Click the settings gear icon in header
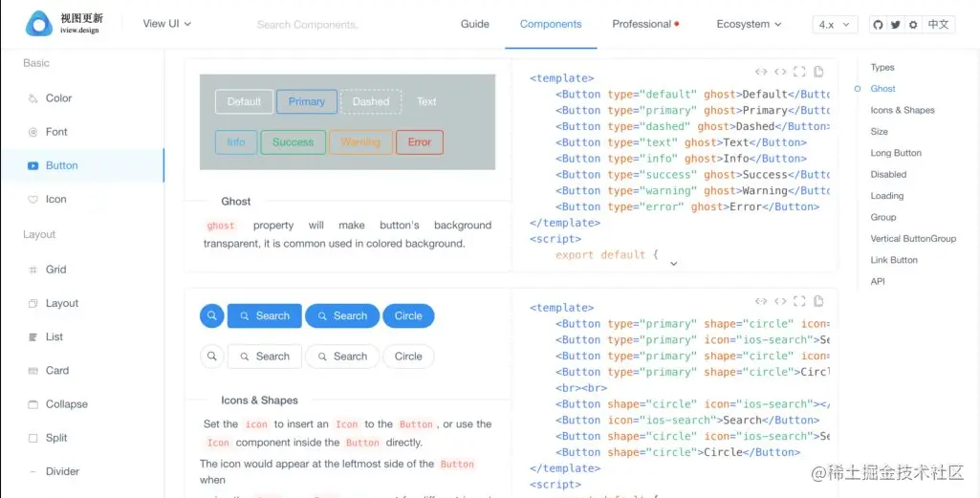This screenshot has height=498, width=980. (913, 24)
